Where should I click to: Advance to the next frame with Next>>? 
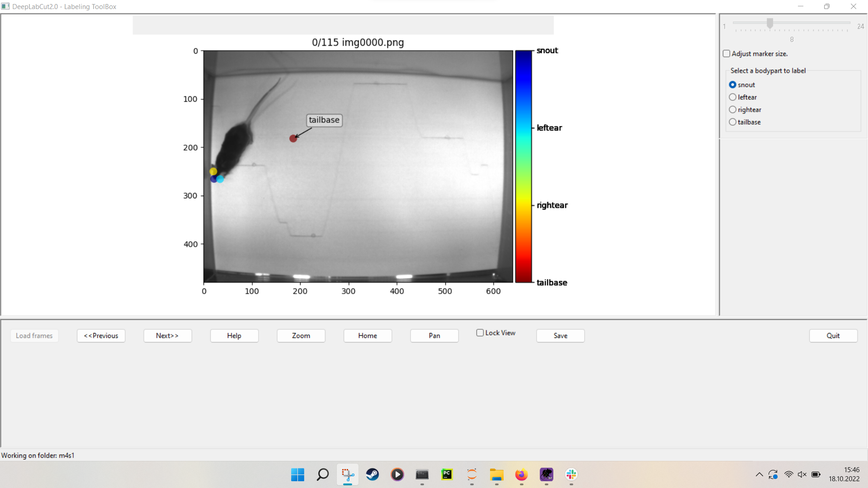pyautogui.click(x=167, y=336)
